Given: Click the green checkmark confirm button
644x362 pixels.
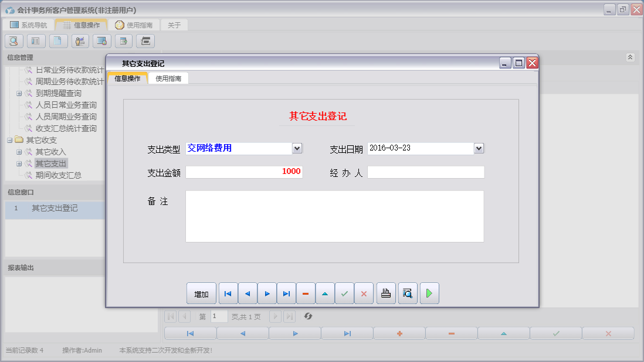Looking at the screenshot, I should click(345, 293).
